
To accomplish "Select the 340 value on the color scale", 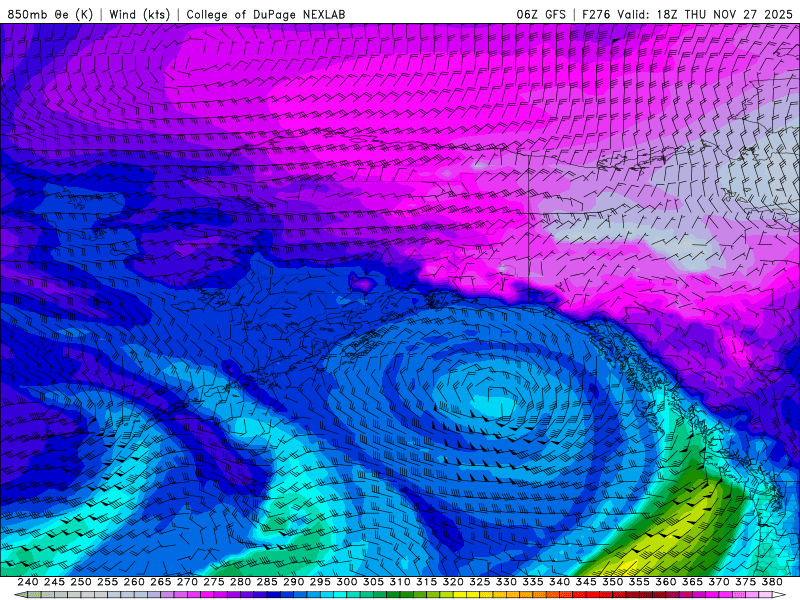I will (559, 582).
